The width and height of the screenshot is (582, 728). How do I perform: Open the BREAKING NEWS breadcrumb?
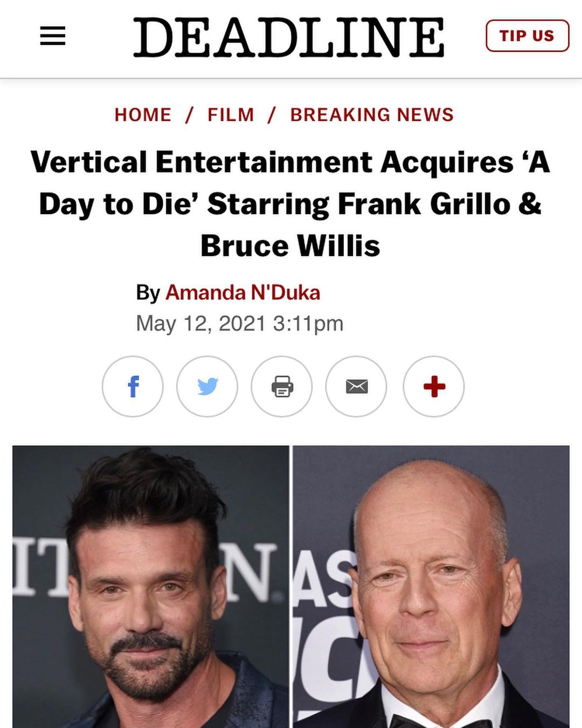point(372,115)
